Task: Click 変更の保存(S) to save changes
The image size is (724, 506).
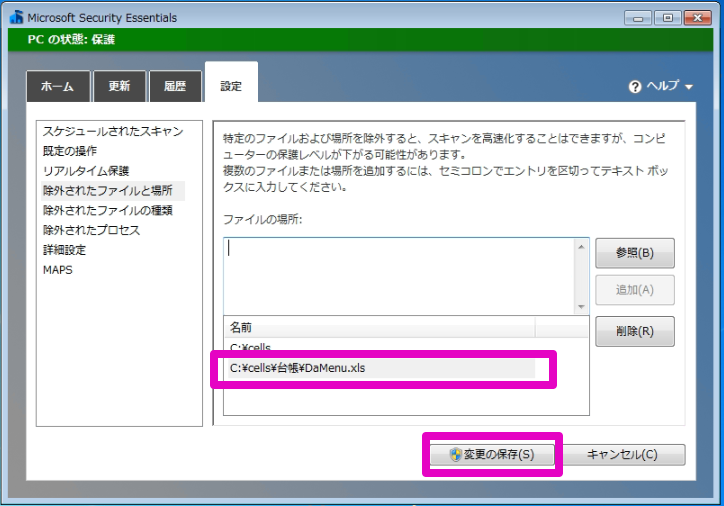Action: (x=492, y=455)
